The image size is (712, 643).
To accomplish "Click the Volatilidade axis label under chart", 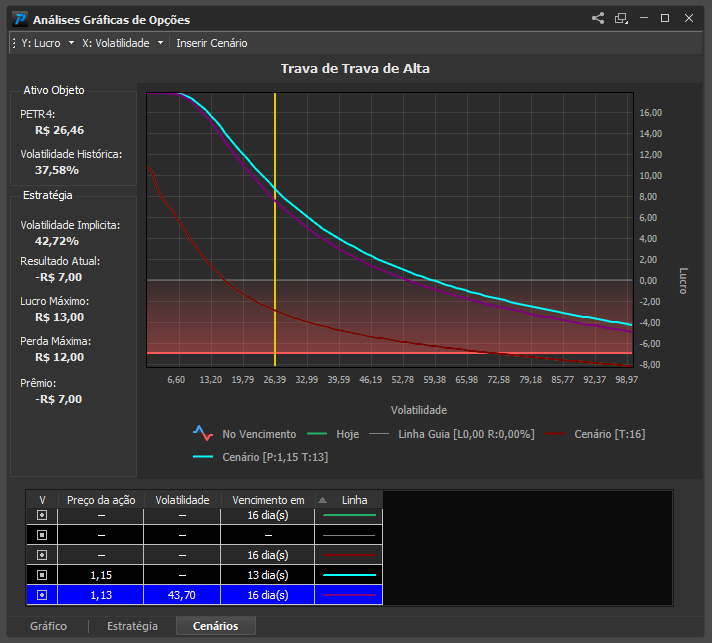I will tap(419, 410).
